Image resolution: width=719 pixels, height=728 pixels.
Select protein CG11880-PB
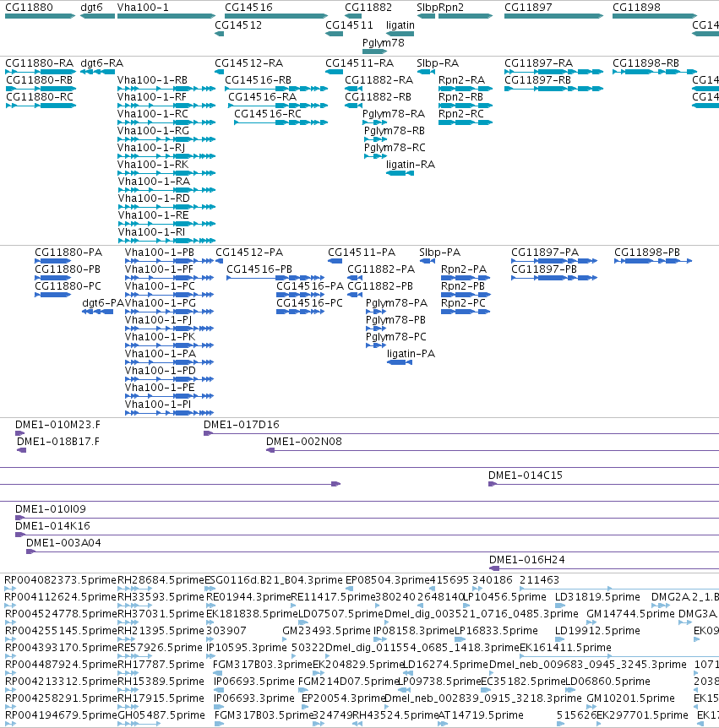[68, 269]
